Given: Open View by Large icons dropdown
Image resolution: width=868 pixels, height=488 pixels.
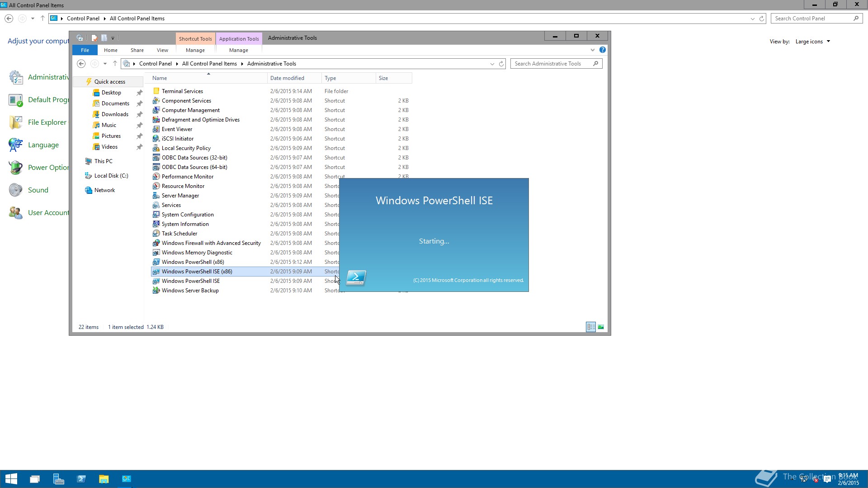Looking at the screenshot, I should (x=813, y=42).
